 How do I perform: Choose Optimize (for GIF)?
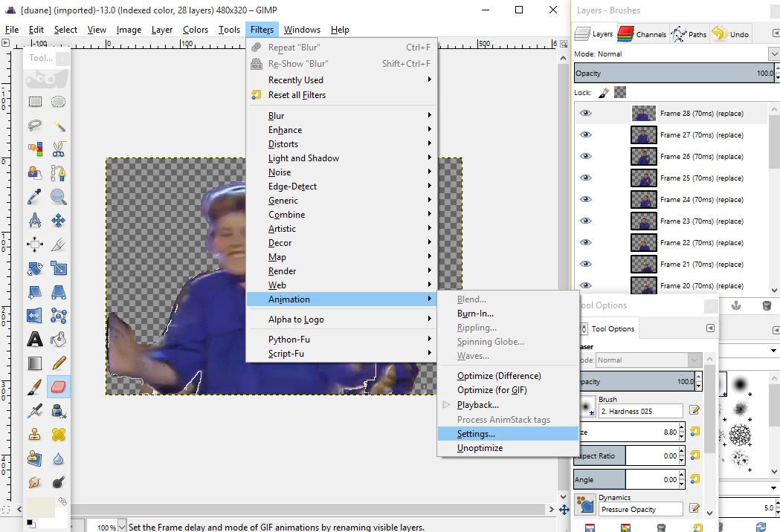[508, 390]
